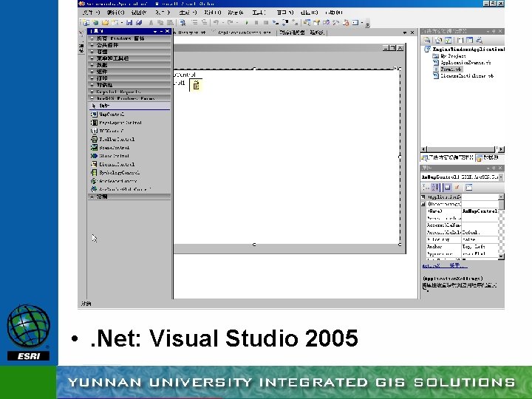
Task: Open the 生成 (Build) menu
Action: pos(188,13)
